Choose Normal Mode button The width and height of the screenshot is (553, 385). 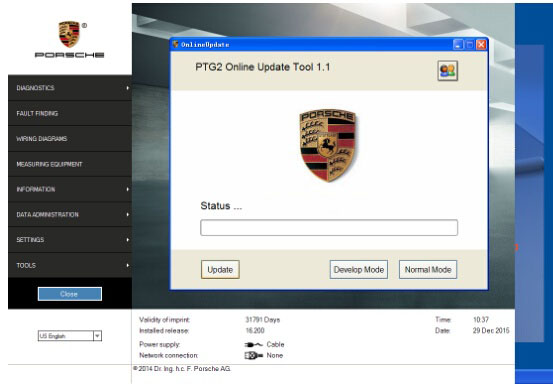[x=428, y=270]
